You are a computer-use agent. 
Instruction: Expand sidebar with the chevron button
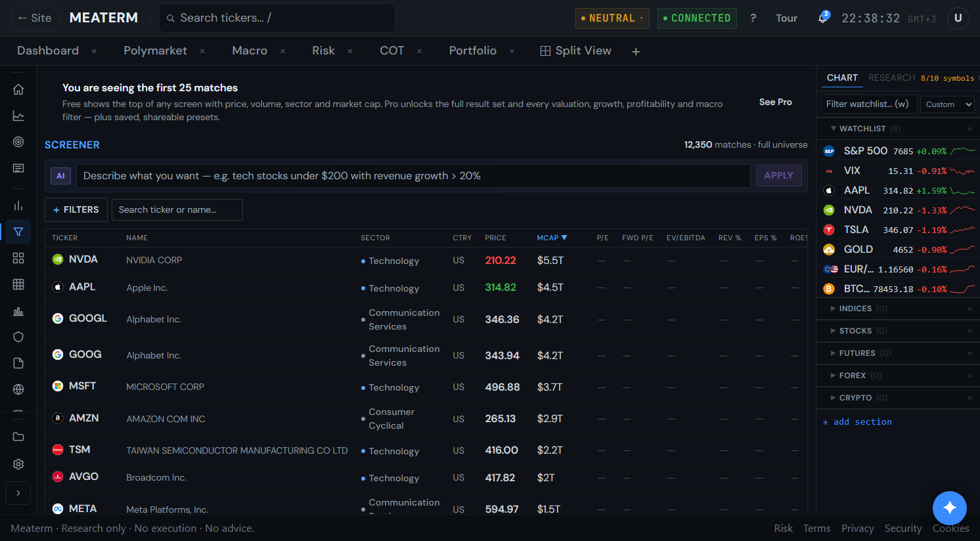coord(18,493)
